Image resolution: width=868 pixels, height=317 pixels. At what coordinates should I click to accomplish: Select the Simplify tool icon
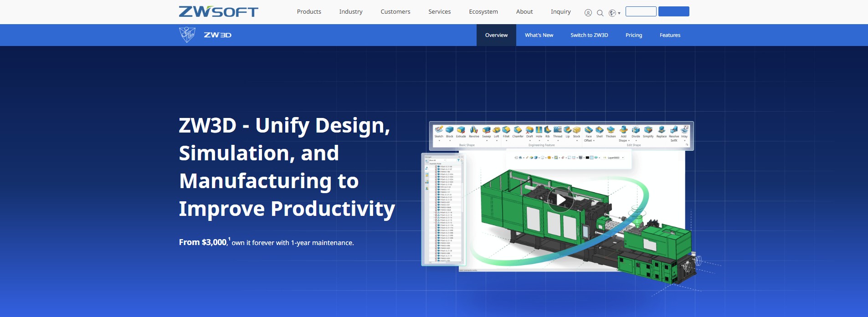[648, 130]
